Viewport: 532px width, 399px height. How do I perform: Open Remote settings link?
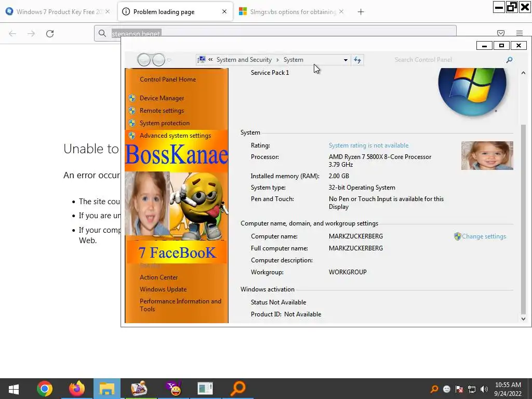coord(162,111)
